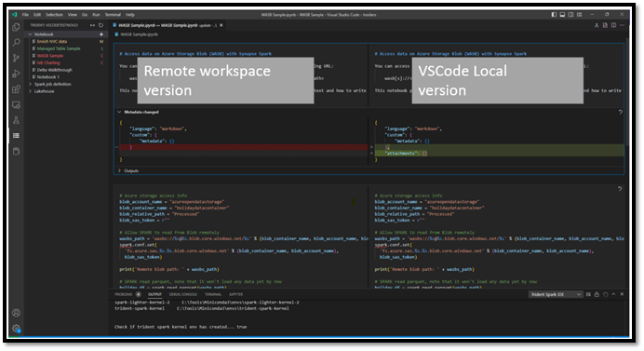The image size is (644, 351).
Task: Open the Extensions view
Action: (x=16, y=89)
